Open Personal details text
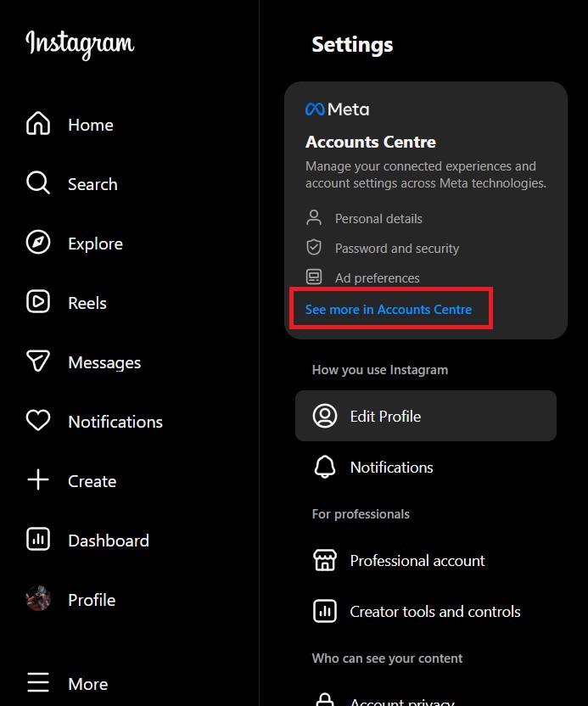This screenshot has height=706, width=588. tap(378, 219)
